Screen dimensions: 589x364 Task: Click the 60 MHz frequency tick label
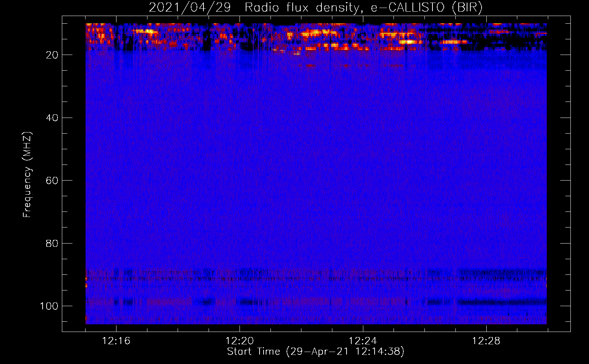click(x=52, y=181)
